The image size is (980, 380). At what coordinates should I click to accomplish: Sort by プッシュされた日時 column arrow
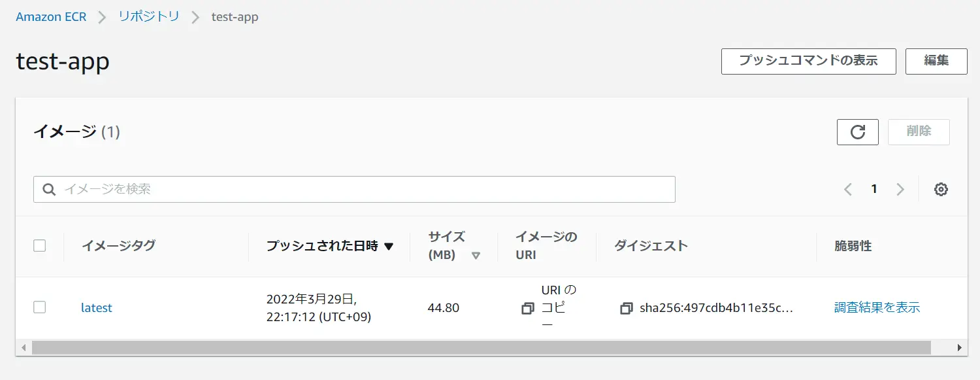(x=389, y=247)
